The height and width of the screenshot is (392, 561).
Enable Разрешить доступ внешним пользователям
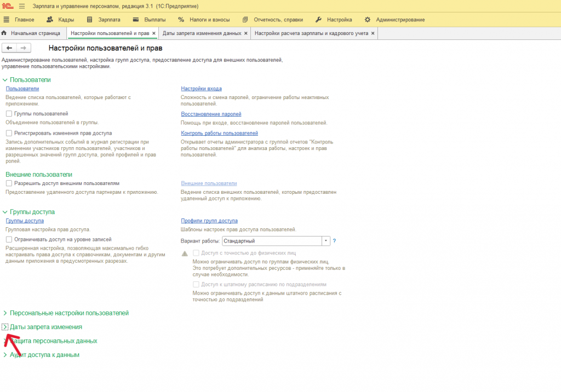[9, 183]
